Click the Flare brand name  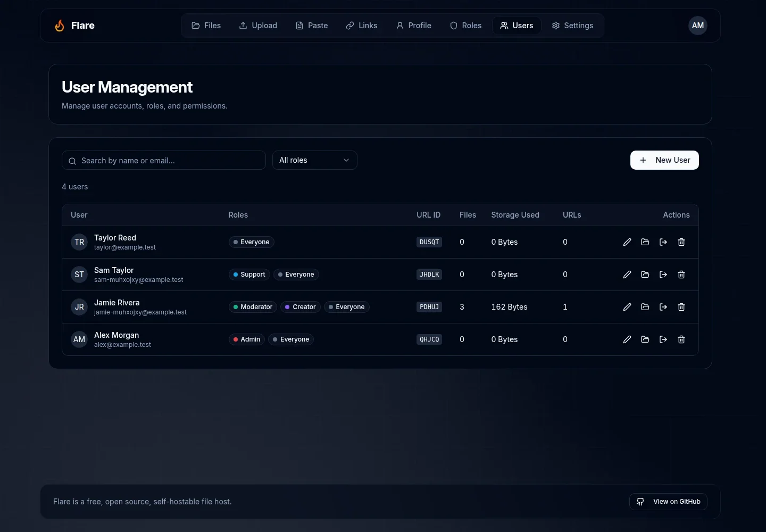(x=83, y=26)
